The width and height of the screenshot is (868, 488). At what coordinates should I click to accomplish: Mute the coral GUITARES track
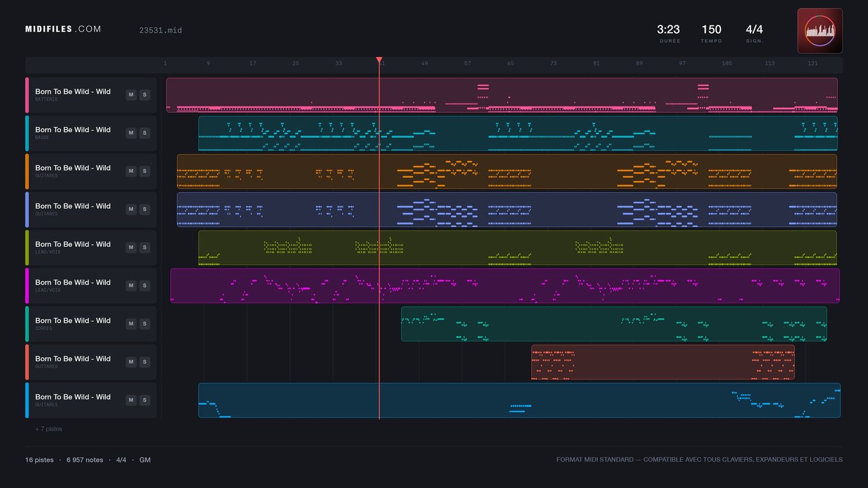[x=131, y=362]
